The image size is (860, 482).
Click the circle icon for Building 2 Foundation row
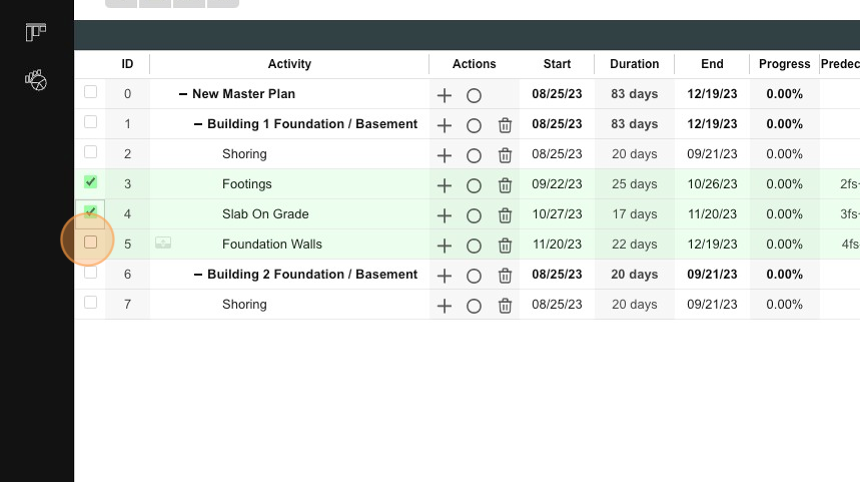point(474,276)
